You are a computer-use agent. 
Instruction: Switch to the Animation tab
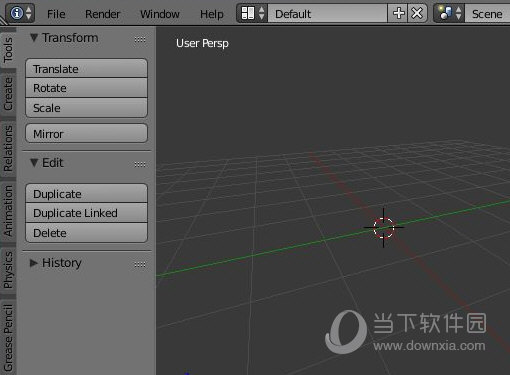pos(8,211)
